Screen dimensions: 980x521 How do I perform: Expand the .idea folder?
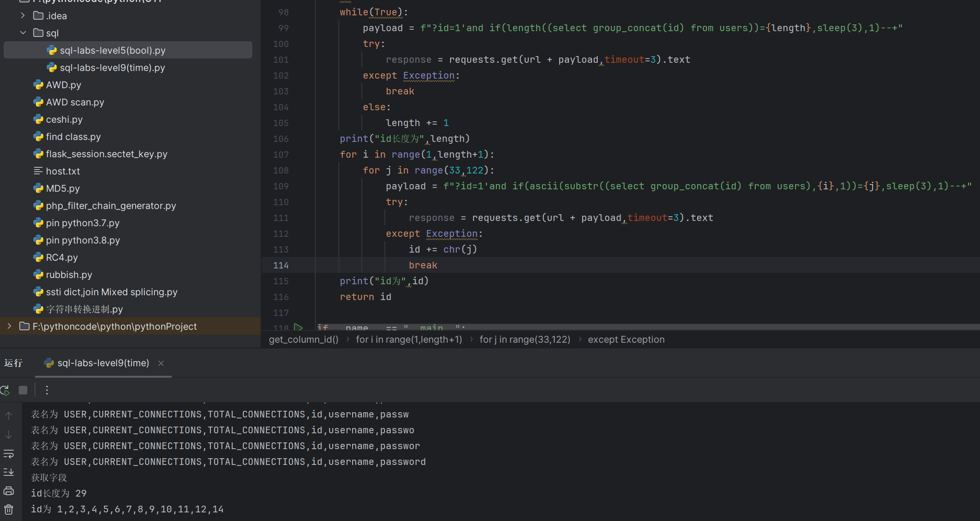pyautogui.click(x=22, y=15)
